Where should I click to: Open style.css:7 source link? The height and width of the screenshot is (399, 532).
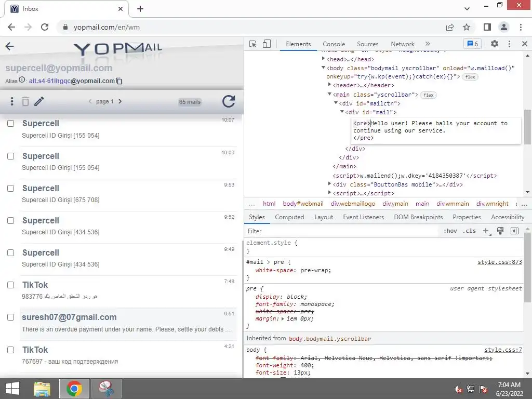click(x=503, y=350)
